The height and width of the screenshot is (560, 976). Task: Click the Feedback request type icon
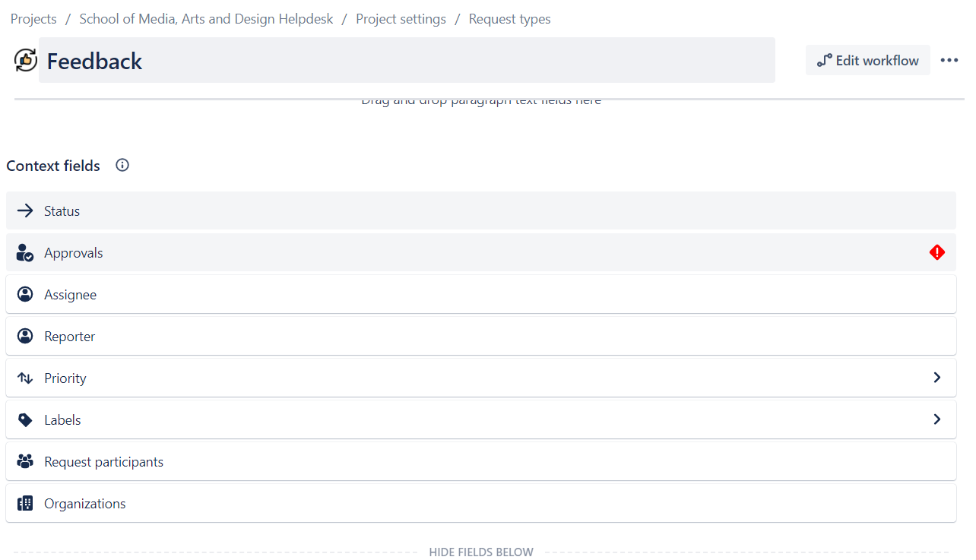click(x=26, y=60)
